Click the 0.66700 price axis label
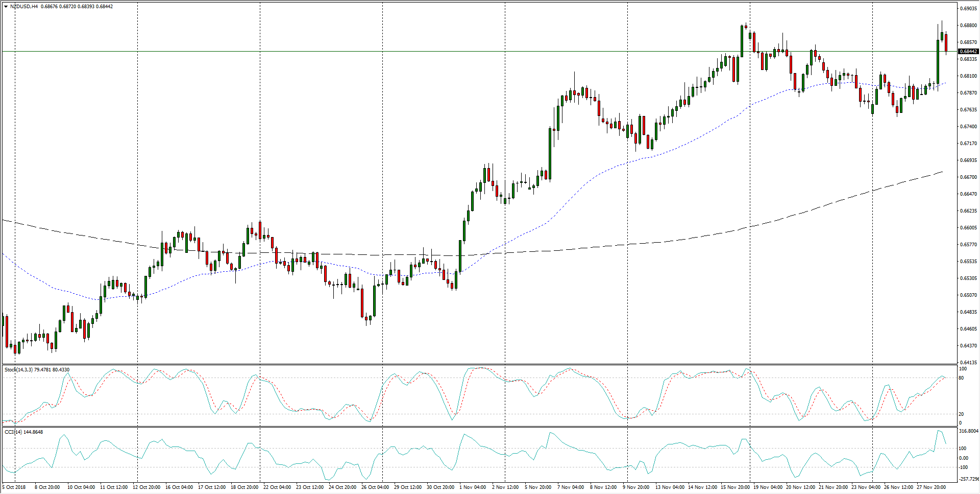This screenshot has height=494, width=980. (968, 177)
